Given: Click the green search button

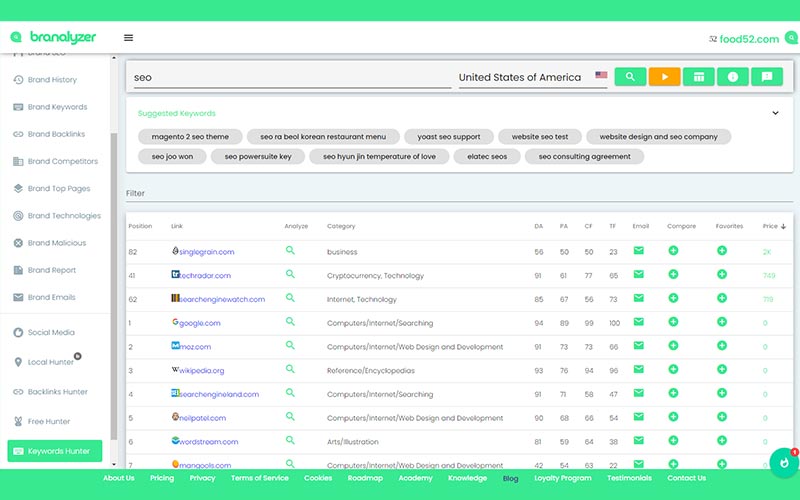Looking at the screenshot, I should (630, 77).
